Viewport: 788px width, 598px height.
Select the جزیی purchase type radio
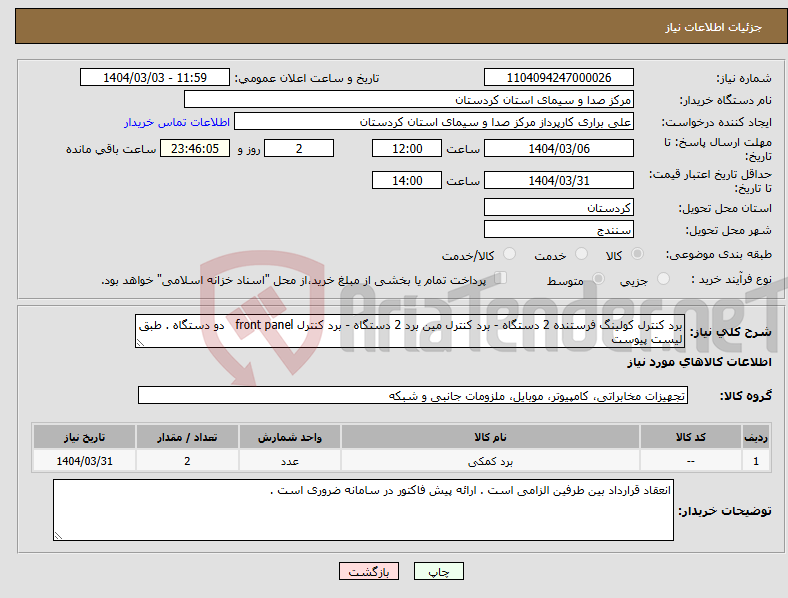click(663, 279)
